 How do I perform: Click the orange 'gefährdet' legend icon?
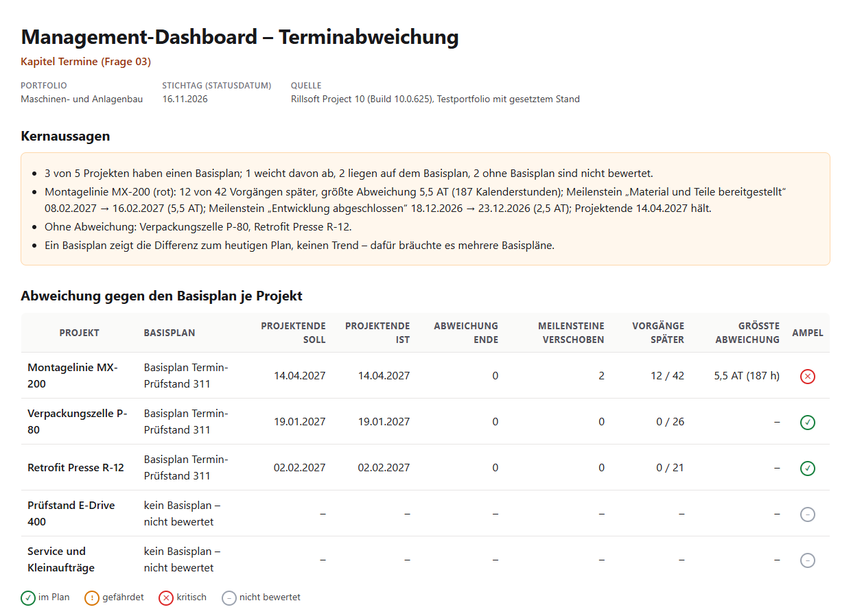(92, 598)
